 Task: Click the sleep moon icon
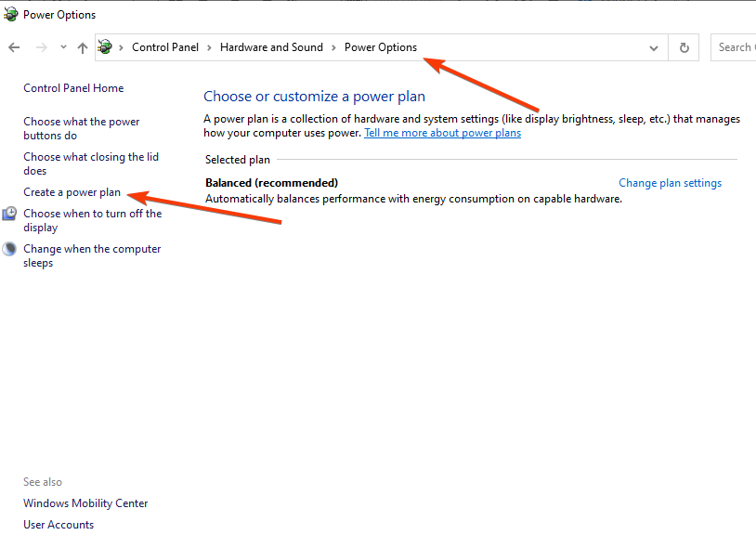point(9,249)
